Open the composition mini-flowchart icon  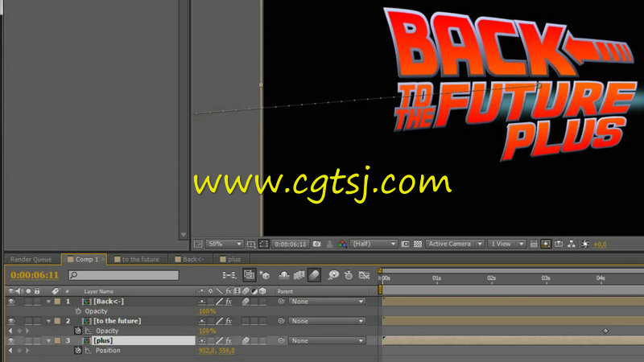pos(229,275)
